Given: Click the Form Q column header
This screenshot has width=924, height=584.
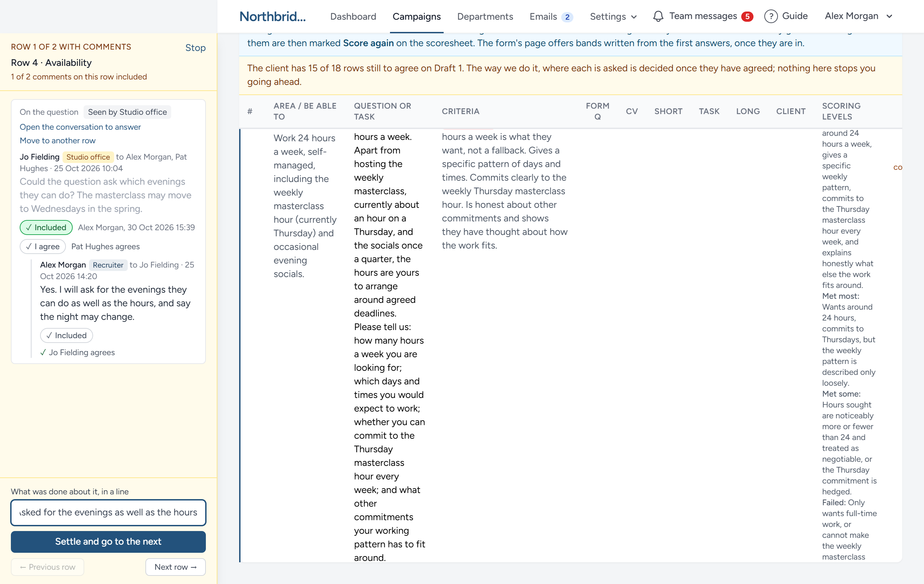Looking at the screenshot, I should click(x=597, y=111).
